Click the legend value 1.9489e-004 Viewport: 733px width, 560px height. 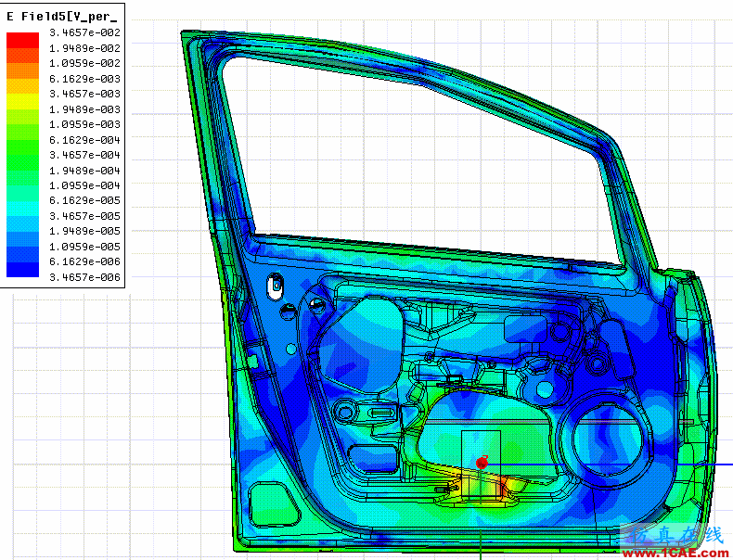click(84, 171)
